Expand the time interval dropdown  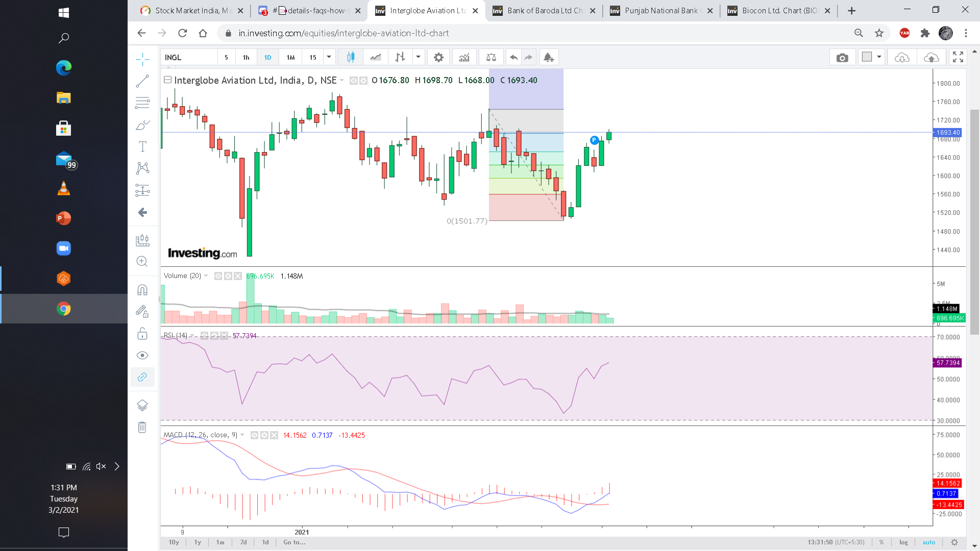329,57
